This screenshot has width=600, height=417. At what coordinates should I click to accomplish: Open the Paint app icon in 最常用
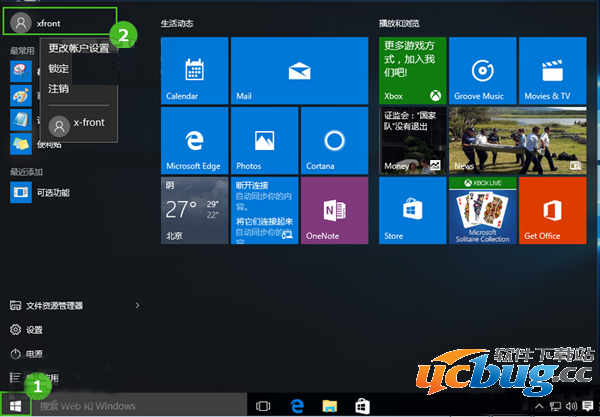(21, 96)
